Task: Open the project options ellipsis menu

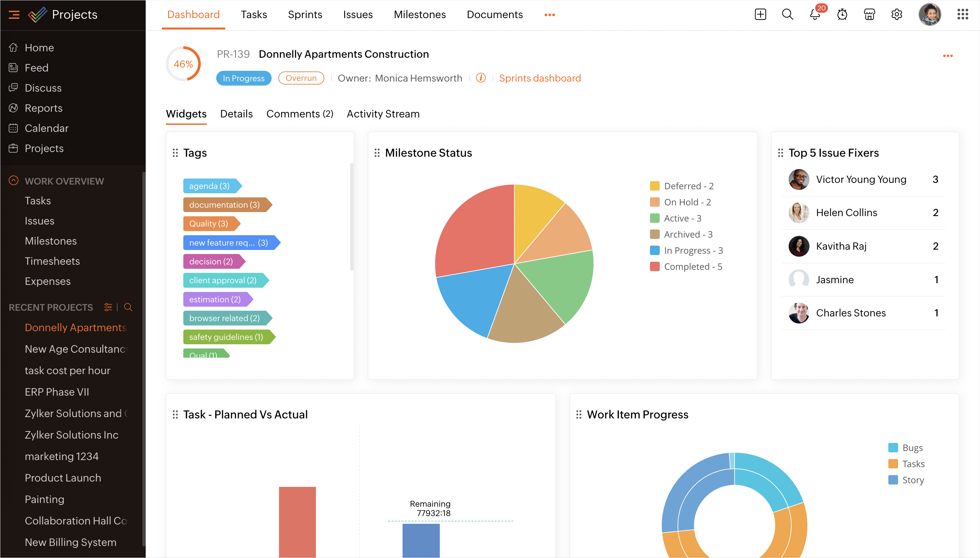Action: [947, 56]
